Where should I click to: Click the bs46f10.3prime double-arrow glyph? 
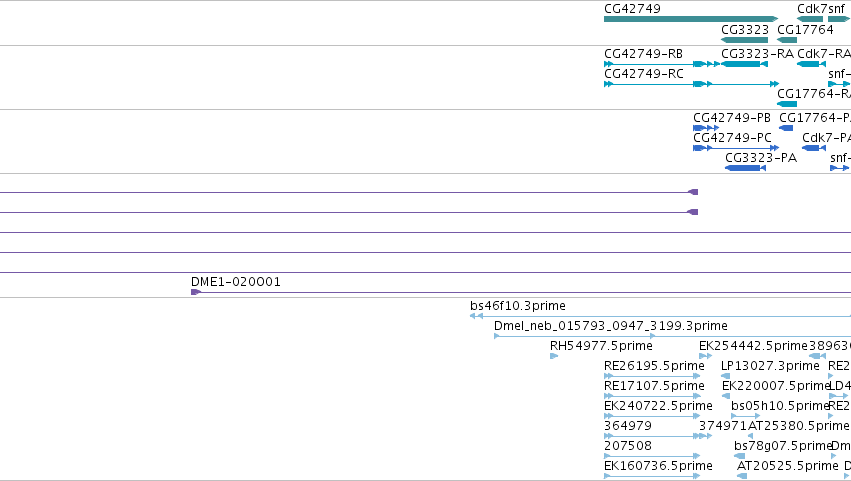[477, 316]
